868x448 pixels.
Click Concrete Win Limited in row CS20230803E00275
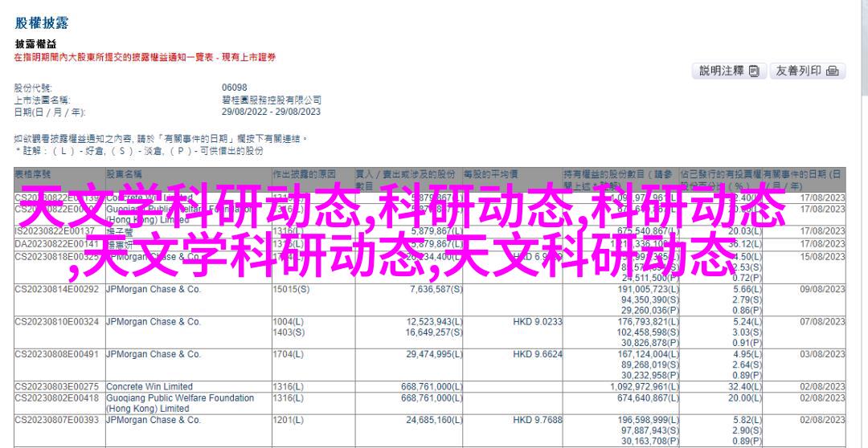click(149, 387)
